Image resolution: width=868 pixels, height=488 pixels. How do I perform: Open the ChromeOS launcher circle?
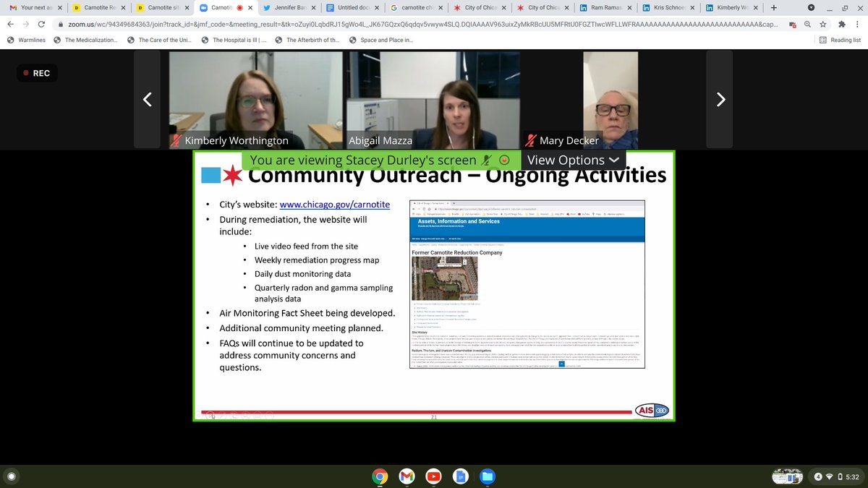pos(11,476)
